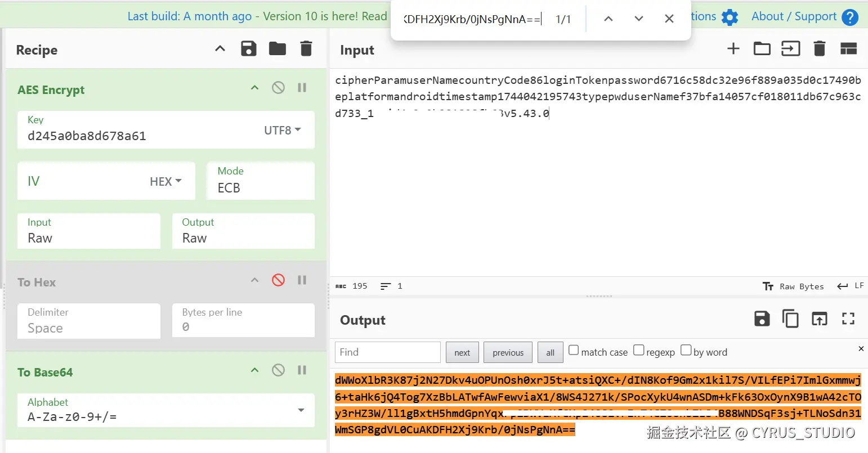
Task: Click the Output pane title
Action: click(x=363, y=320)
